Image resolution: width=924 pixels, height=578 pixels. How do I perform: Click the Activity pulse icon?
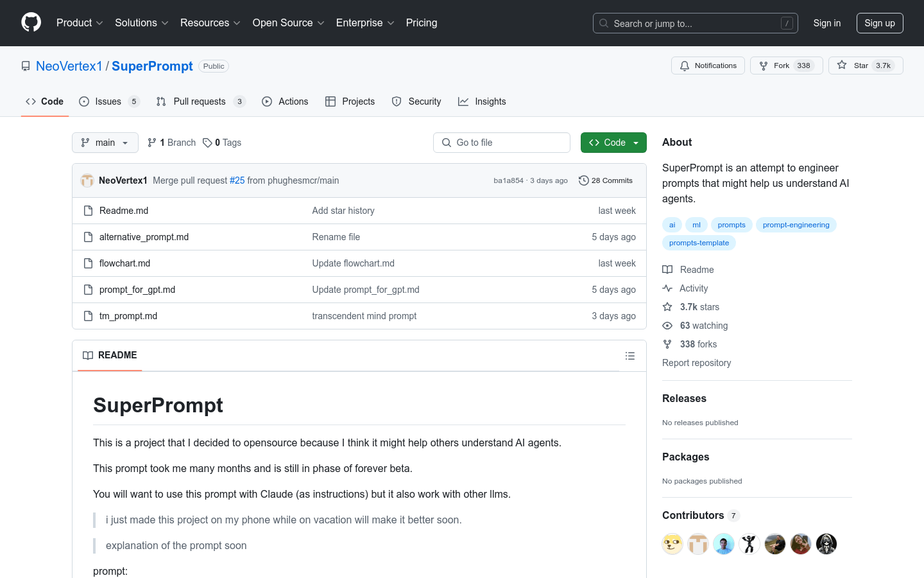[x=667, y=288]
